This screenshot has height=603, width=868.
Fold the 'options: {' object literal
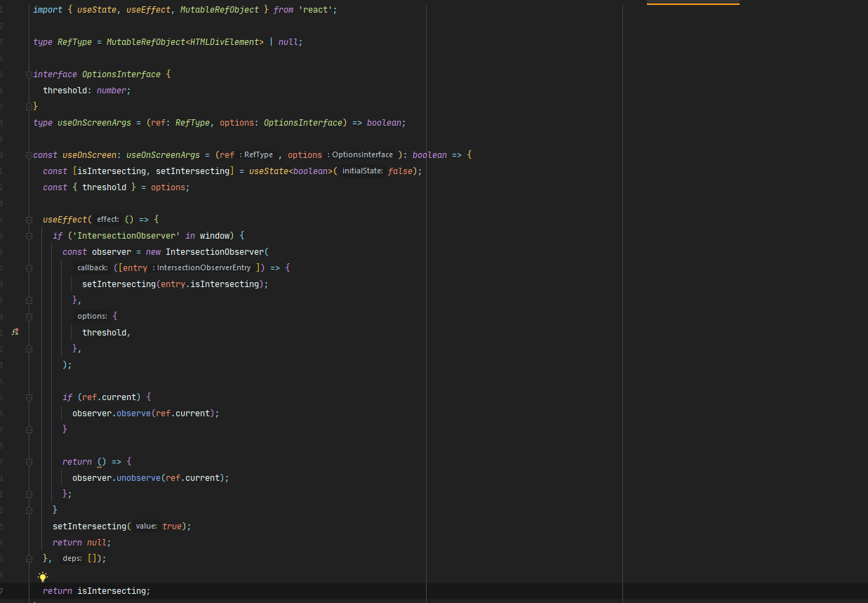[x=29, y=317]
